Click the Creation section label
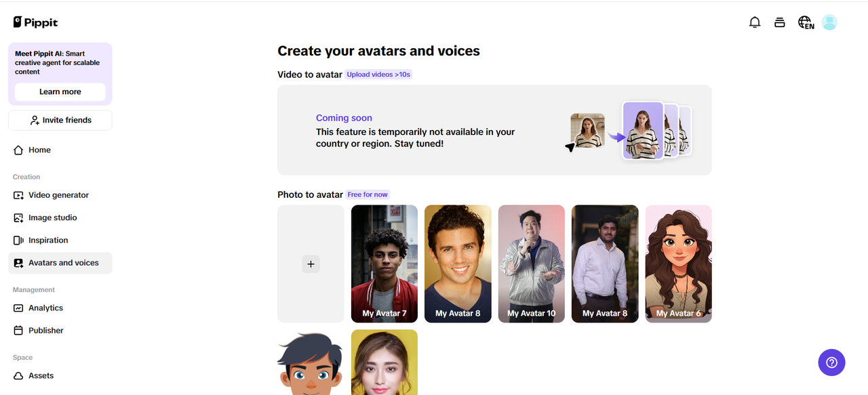 click(x=26, y=177)
